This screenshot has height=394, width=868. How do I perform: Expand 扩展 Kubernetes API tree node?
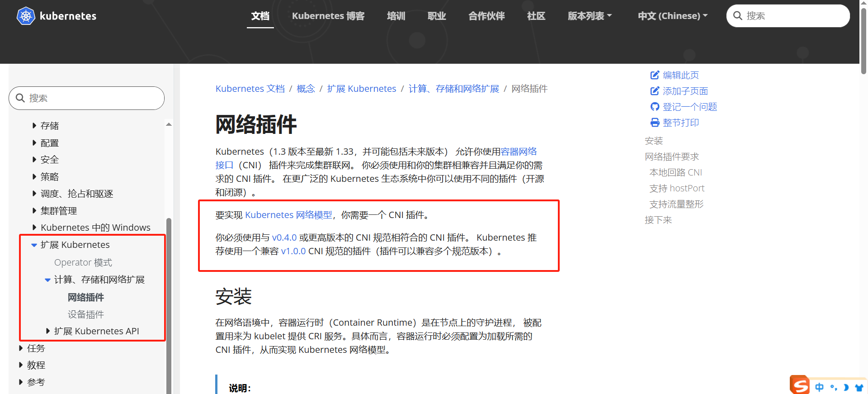click(48, 331)
